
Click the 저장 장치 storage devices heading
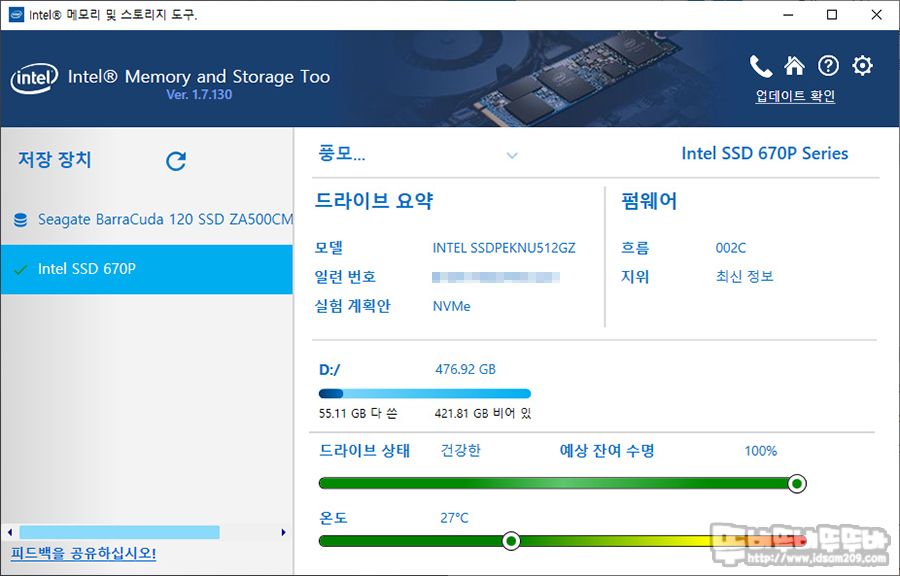point(55,159)
